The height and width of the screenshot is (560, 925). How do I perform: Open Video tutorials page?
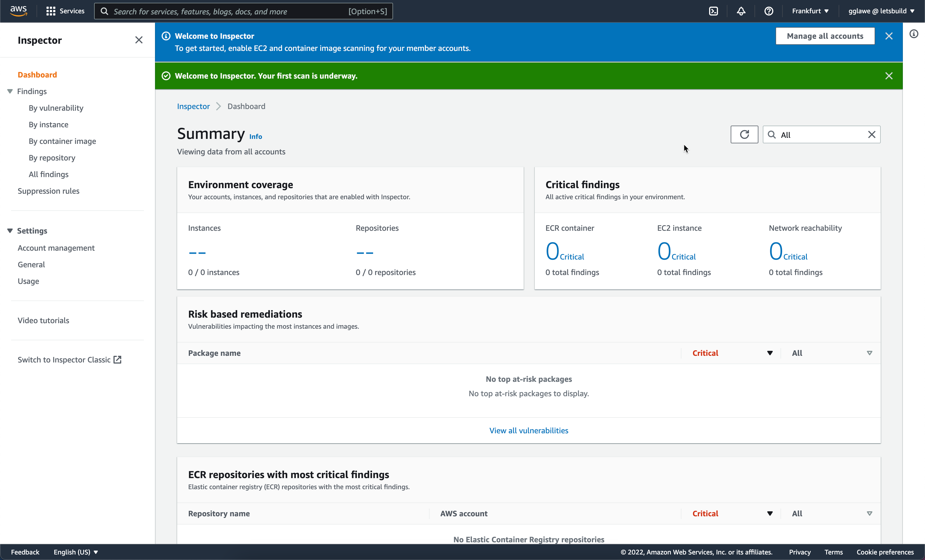[x=43, y=320]
